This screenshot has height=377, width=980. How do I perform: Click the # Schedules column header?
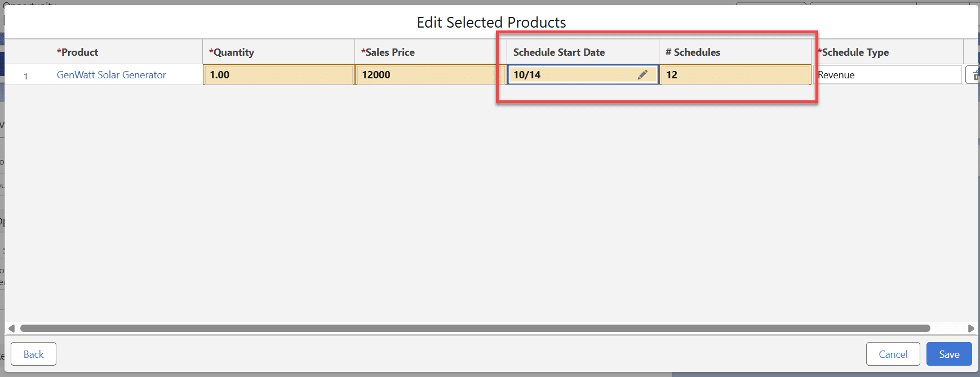tap(693, 52)
